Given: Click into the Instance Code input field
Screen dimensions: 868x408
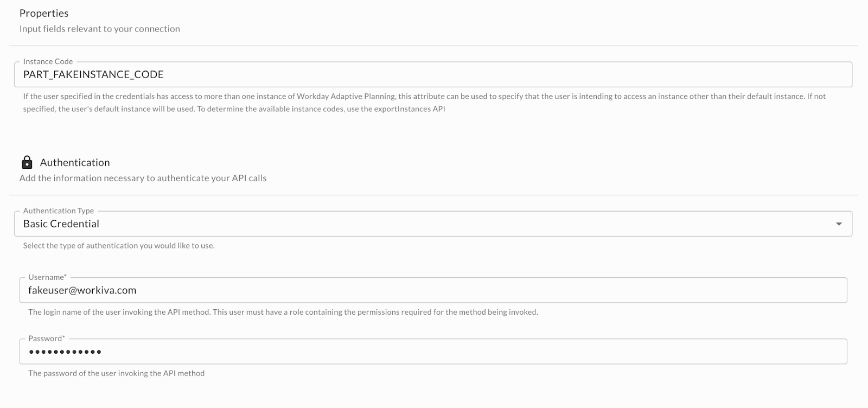Looking at the screenshot, I should point(433,75).
